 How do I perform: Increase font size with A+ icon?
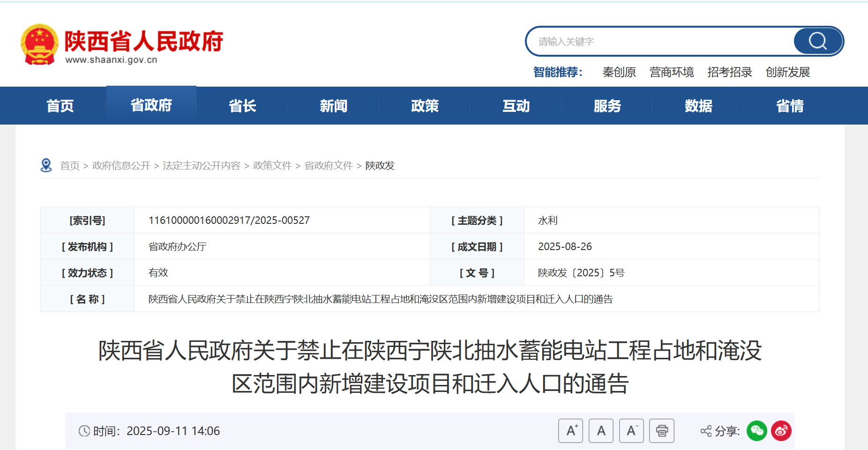click(570, 431)
